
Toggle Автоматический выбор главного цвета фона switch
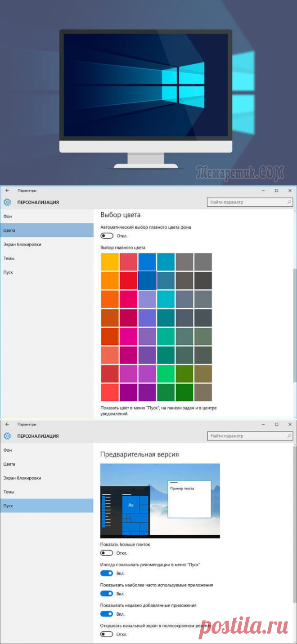(x=107, y=235)
